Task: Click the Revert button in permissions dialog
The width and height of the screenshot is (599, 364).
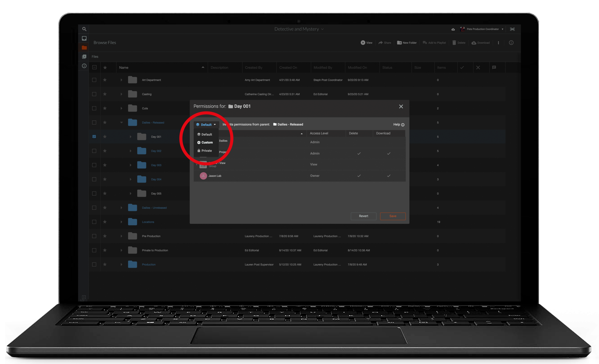Action: (363, 216)
